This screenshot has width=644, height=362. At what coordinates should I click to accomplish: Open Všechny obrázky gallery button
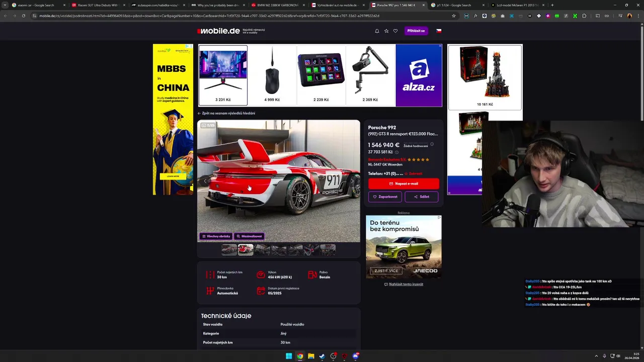(x=216, y=236)
